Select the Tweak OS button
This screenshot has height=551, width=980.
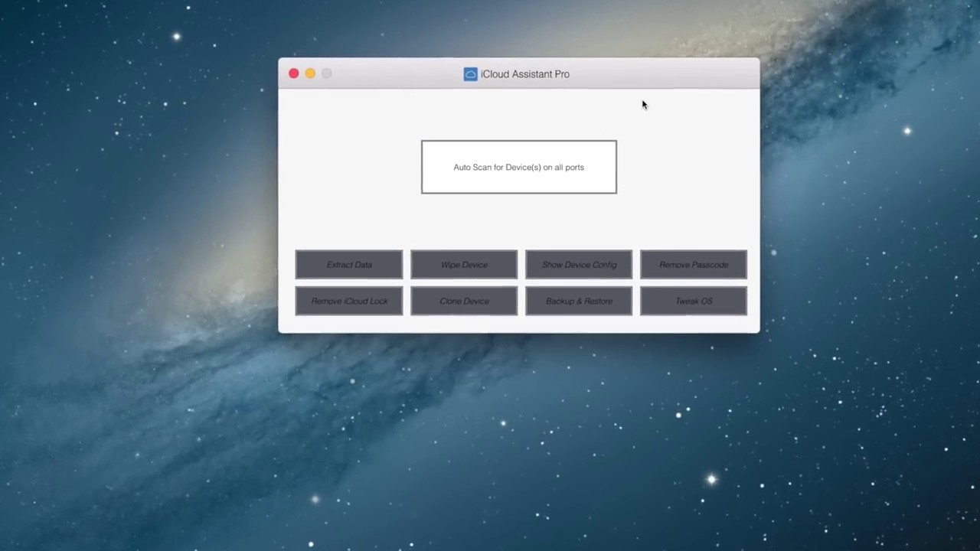click(694, 301)
